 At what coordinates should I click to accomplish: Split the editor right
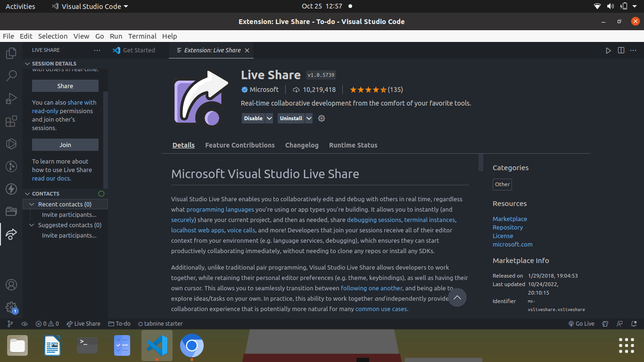pyautogui.click(x=621, y=50)
